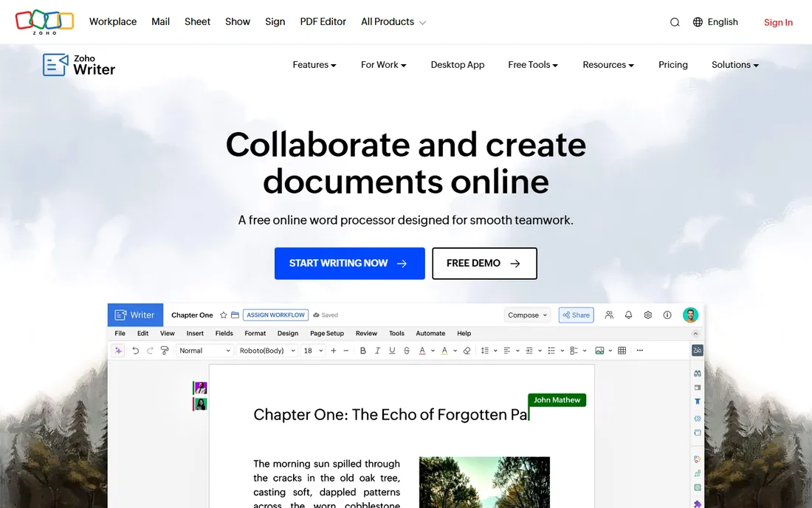Click the Sign In link
This screenshot has height=508, width=812.
coord(778,22)
